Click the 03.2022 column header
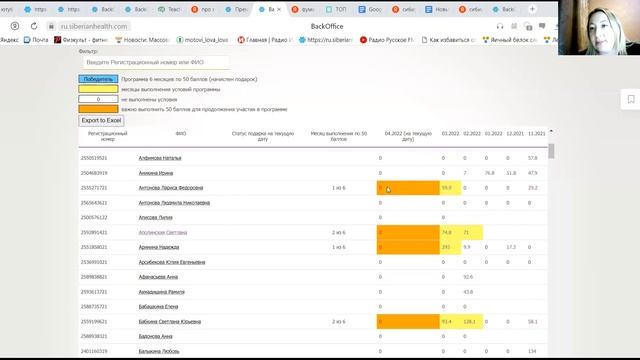 coord(450,133)
